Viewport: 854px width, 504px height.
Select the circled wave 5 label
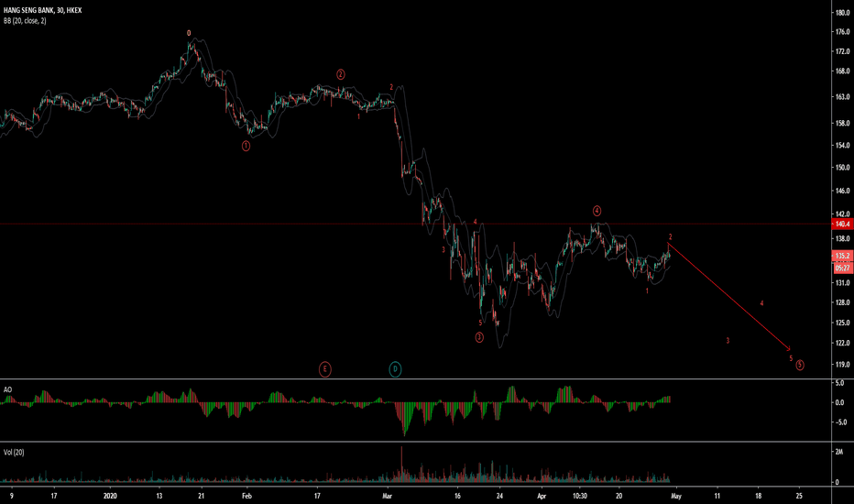click(x=800, y=365)
